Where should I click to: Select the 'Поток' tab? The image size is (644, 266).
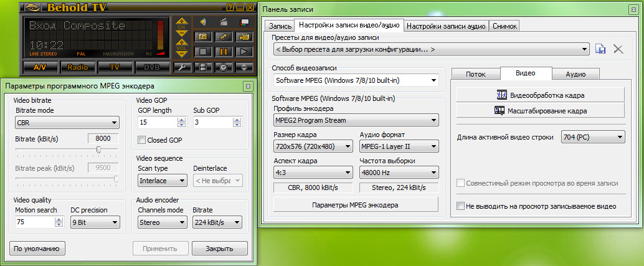[x=476, y=74]
